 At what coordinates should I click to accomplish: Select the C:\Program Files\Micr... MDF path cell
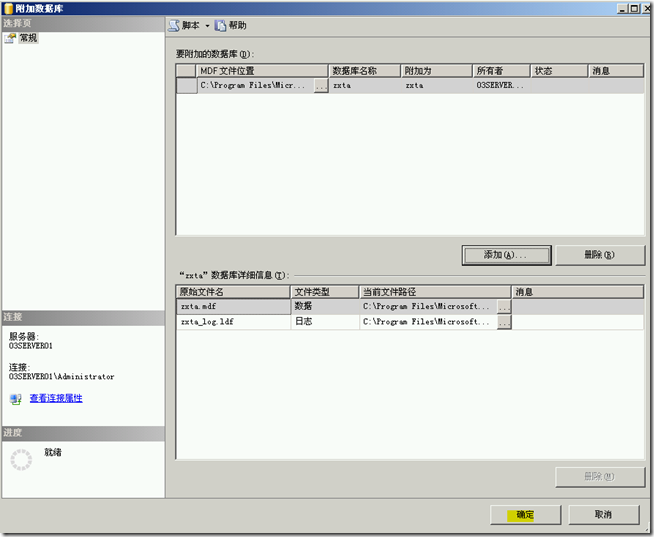pyautogui.click(x=255, y=86)
